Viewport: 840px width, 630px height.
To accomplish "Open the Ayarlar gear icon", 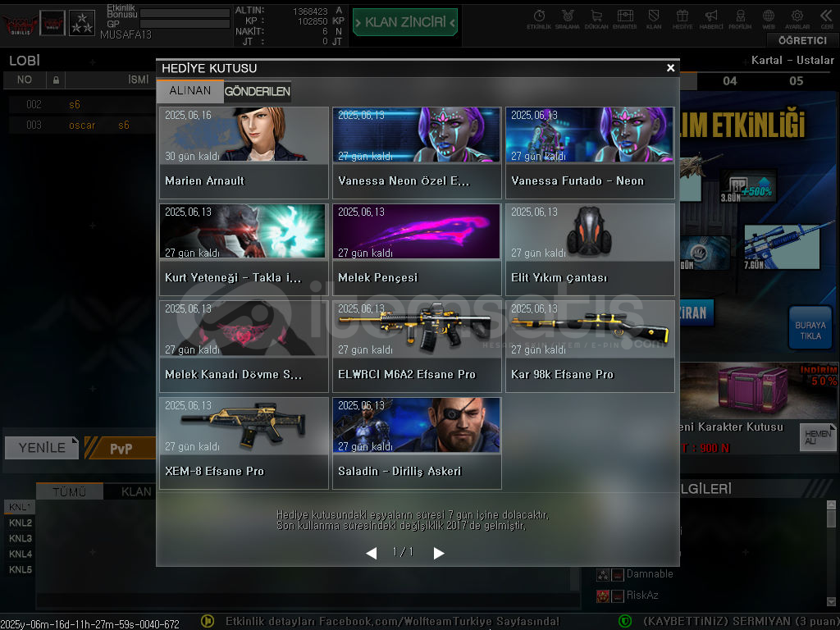I will click(x=797, y=19).
